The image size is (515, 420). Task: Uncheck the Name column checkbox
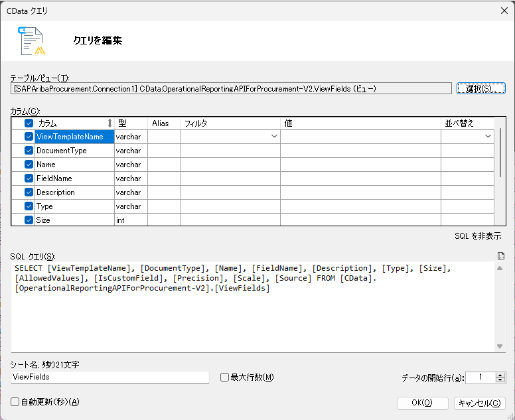click(29, 164)
